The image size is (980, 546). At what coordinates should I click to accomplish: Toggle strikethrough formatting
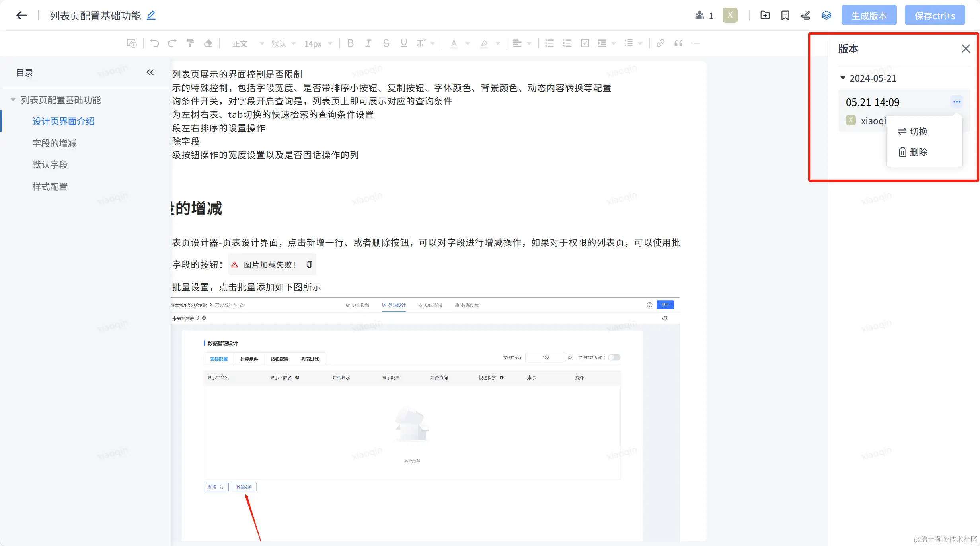coord(386,43)
